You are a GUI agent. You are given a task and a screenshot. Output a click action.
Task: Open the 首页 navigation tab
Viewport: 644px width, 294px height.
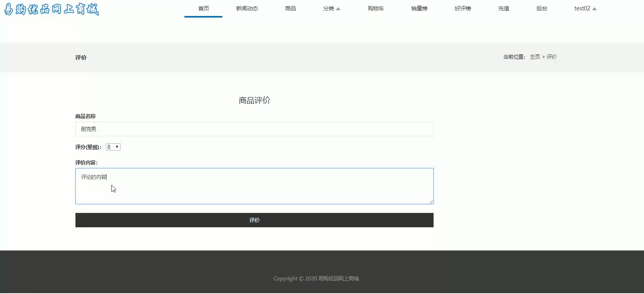point(204,8)
